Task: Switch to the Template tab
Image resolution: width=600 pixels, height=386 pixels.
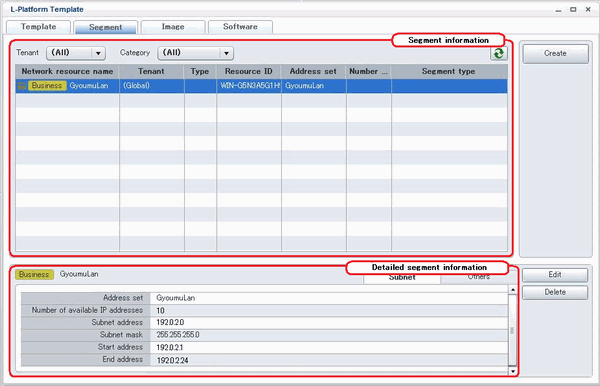Action: [x=39, y=27]
